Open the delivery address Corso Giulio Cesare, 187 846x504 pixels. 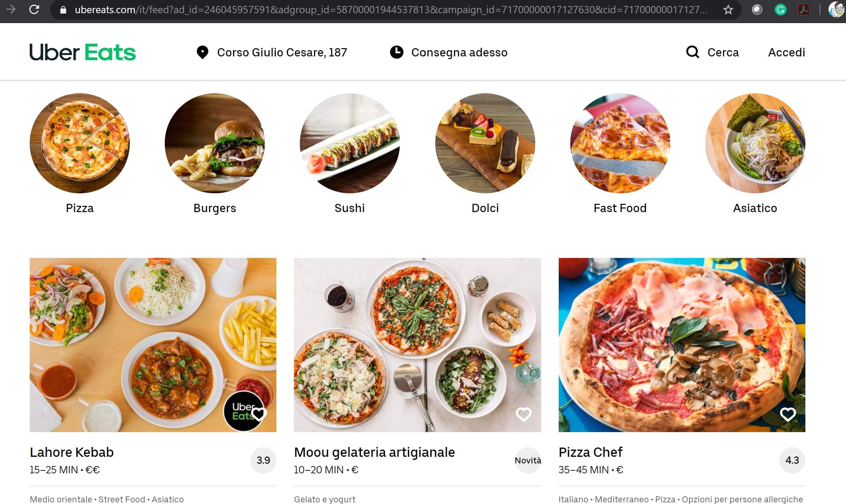pos(282,52)
